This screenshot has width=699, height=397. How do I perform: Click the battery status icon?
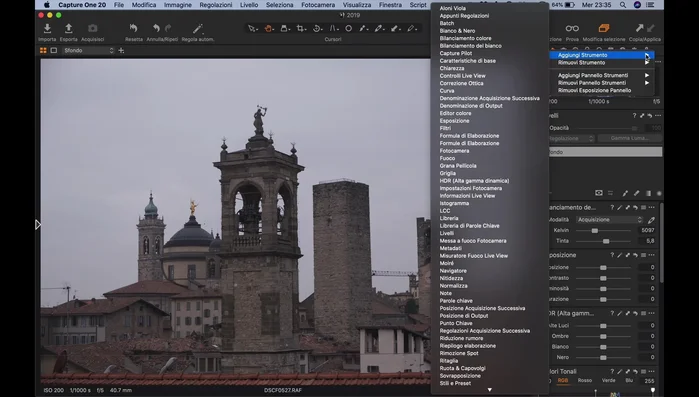click(x=570, y=5)
